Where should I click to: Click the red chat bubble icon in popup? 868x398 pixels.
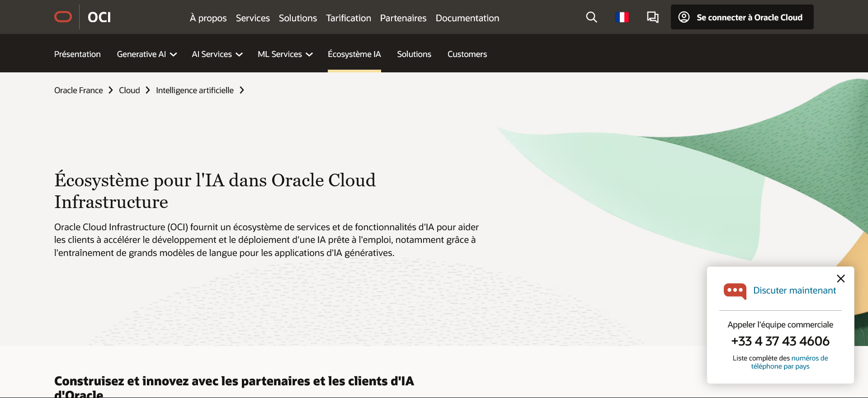coord(735,291)
